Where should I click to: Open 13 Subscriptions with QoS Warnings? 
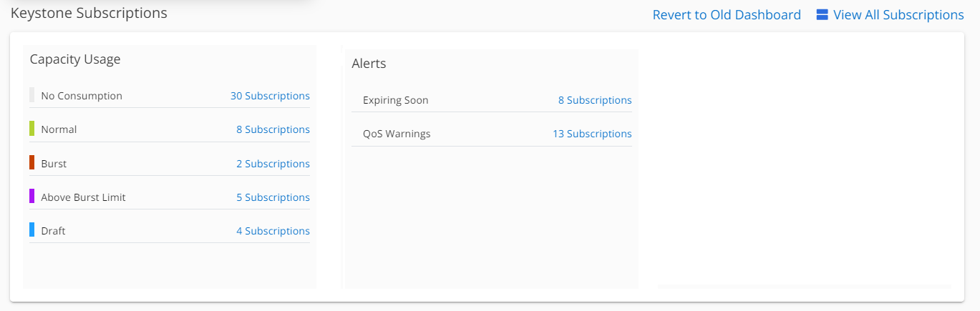592,134
